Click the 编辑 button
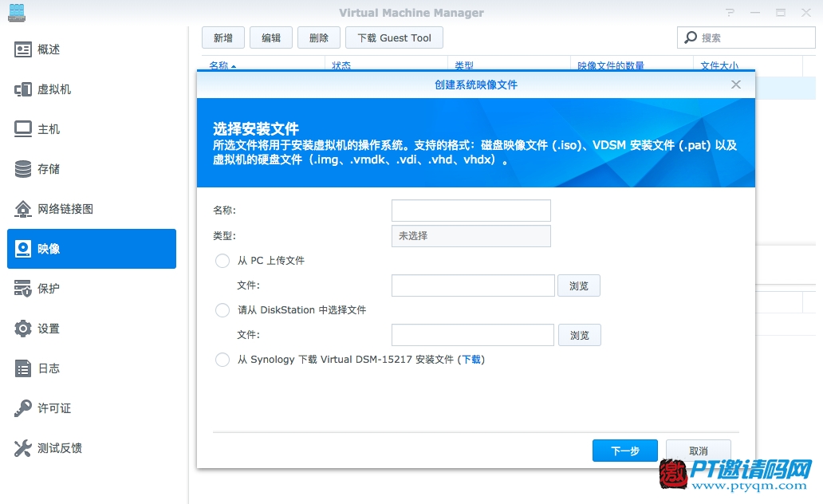Screen dimensions: 823x504 [x=271, y=37]
